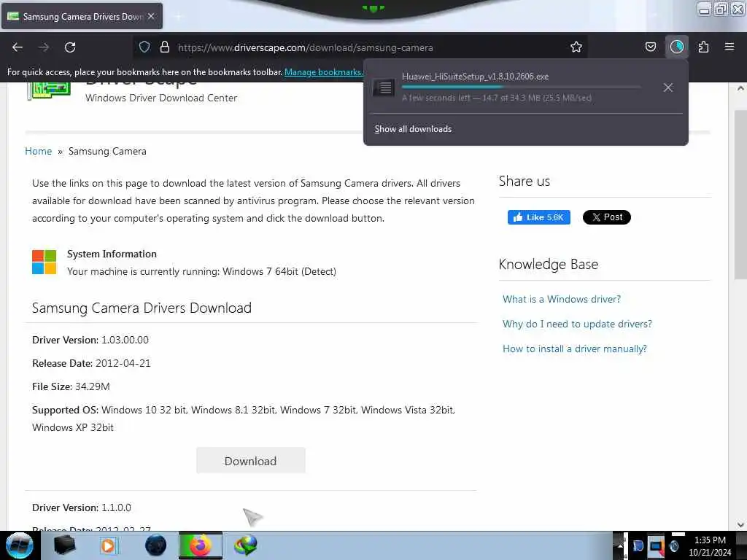Click the DriverScape logo image
The height and width of the screenshot is (560, 747).
(49, 90)
